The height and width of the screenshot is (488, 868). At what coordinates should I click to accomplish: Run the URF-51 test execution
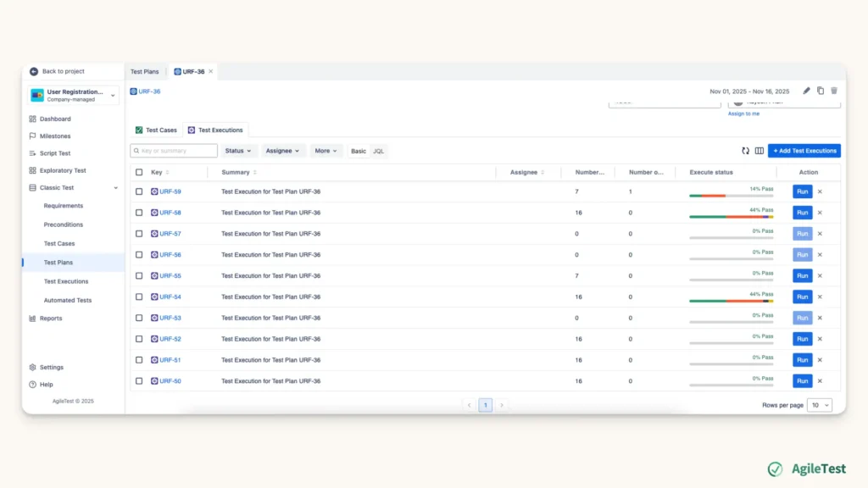802,360
